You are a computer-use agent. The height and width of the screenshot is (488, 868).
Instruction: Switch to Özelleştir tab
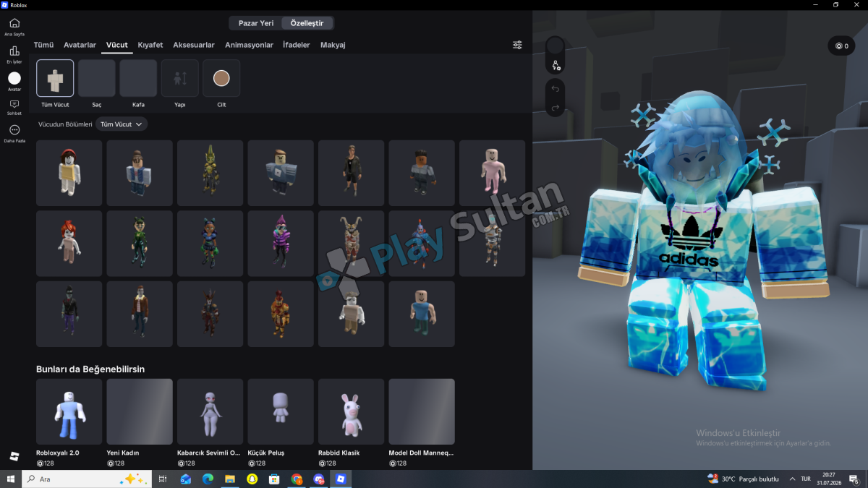tap(307, 23)
